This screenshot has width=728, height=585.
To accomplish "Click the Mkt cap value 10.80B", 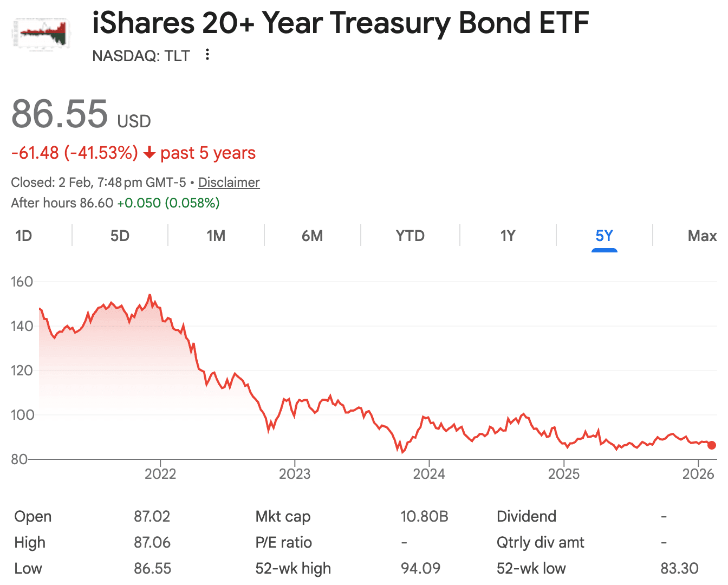I will [x=424, y=517].
